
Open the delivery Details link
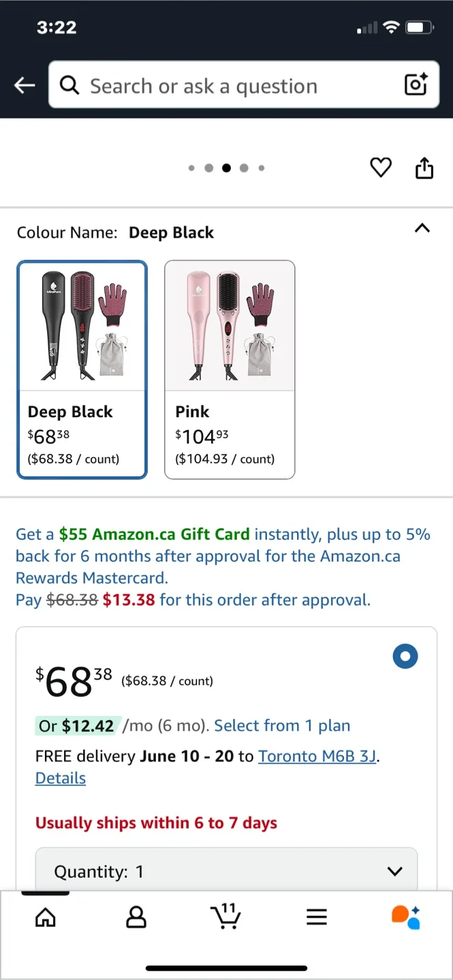[61, 778]
